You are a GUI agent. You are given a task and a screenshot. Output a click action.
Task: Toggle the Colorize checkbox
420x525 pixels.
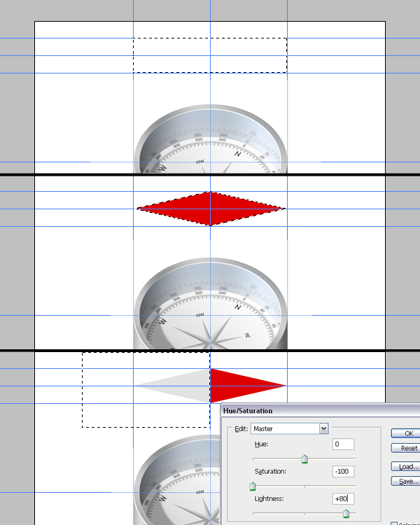[393, 523]
